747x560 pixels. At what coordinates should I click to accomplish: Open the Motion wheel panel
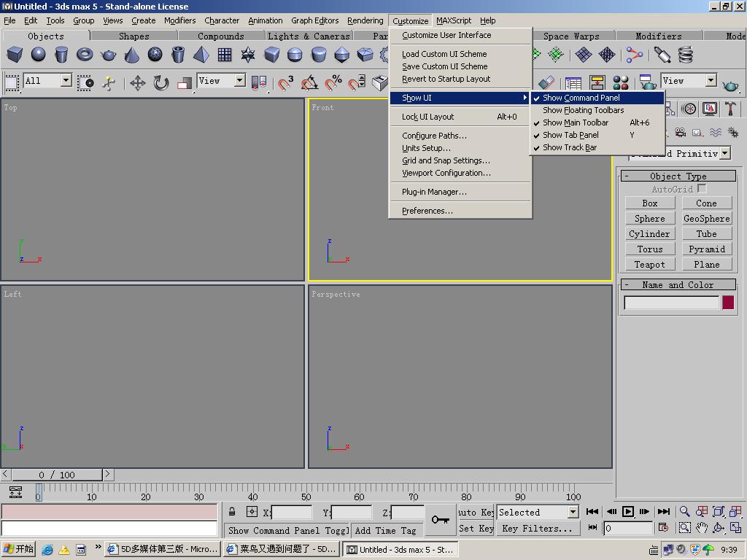pyautogui.click(x=689, y=109)
